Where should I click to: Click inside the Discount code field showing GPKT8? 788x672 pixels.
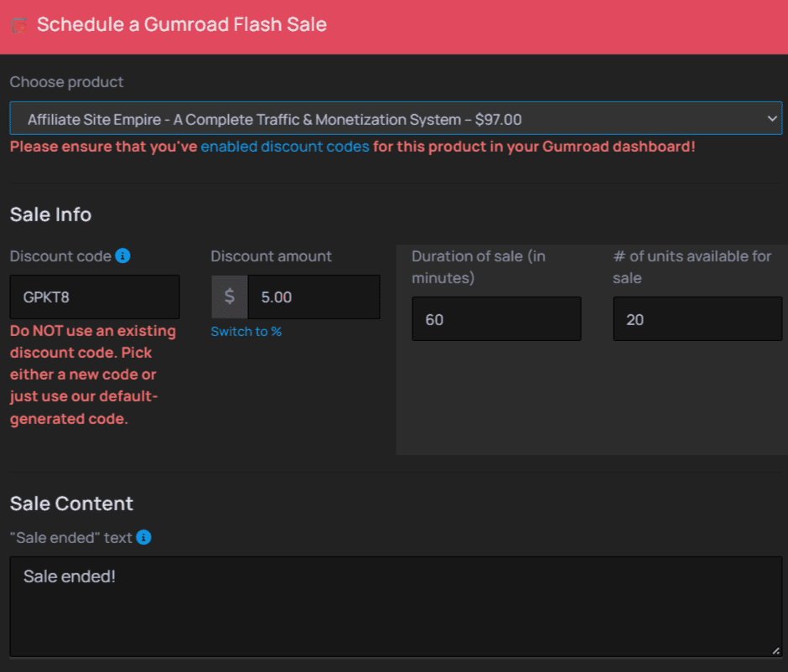point(94,297)
